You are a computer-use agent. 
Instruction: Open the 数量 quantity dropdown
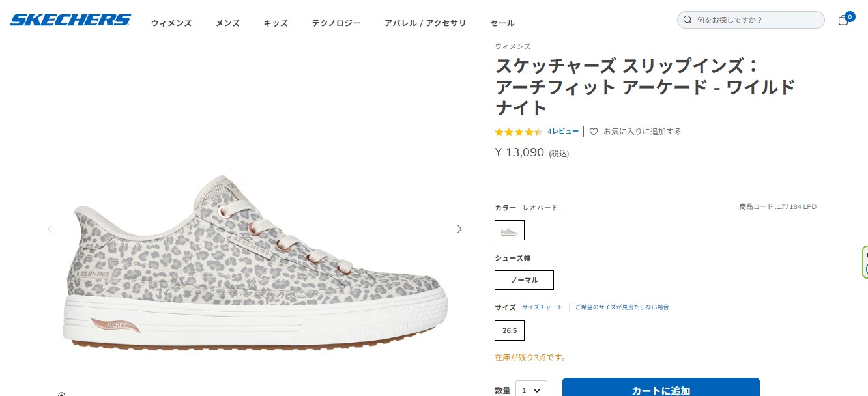(530, 389)
